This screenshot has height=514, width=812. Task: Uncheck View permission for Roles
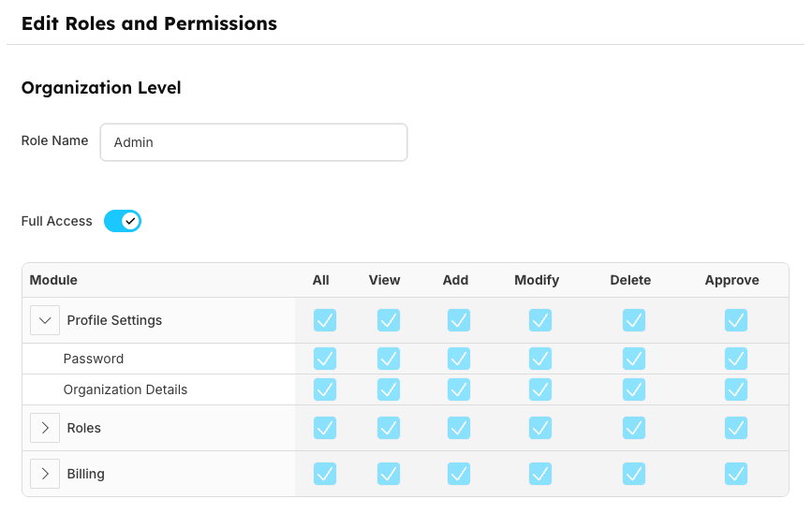389,428
